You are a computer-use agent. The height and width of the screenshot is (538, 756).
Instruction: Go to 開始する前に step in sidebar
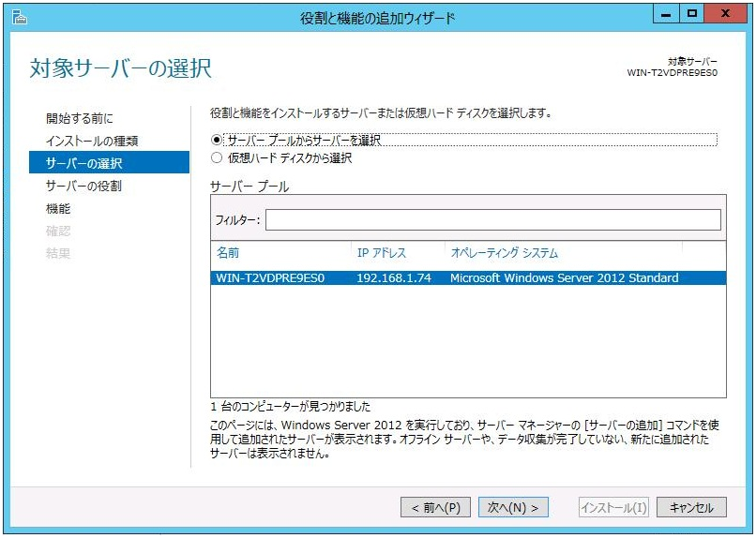(x=79, y=118)
